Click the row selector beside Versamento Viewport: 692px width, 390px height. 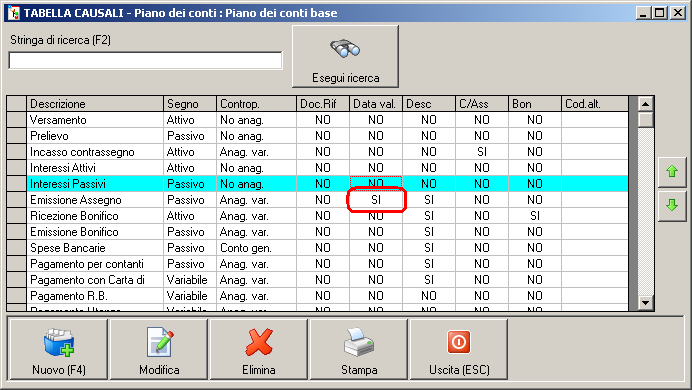pyautogui.click(x=17, y=120)
